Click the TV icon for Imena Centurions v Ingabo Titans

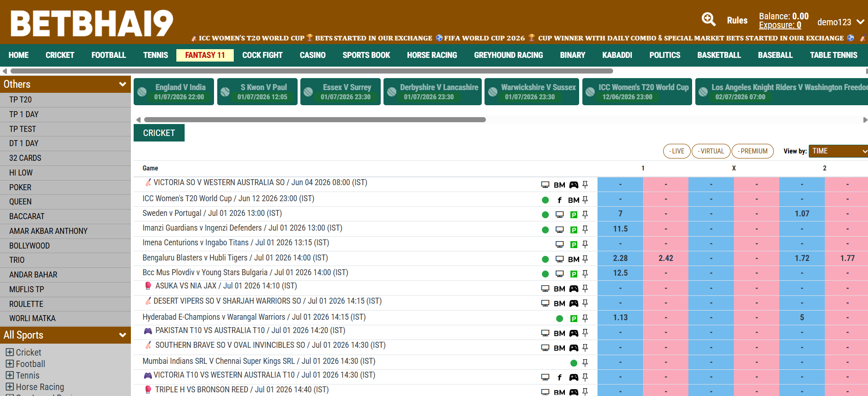pos(559,244)
